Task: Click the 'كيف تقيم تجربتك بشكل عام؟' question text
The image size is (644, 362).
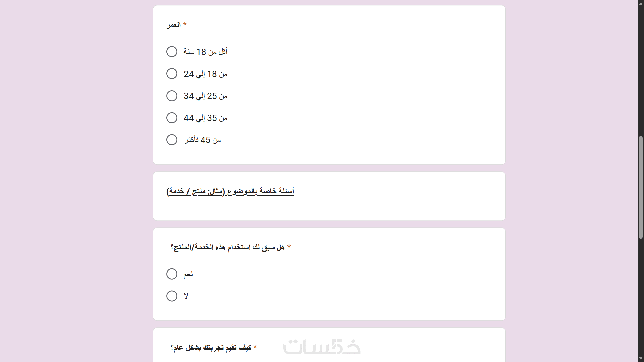Action: tap(211, 347)
